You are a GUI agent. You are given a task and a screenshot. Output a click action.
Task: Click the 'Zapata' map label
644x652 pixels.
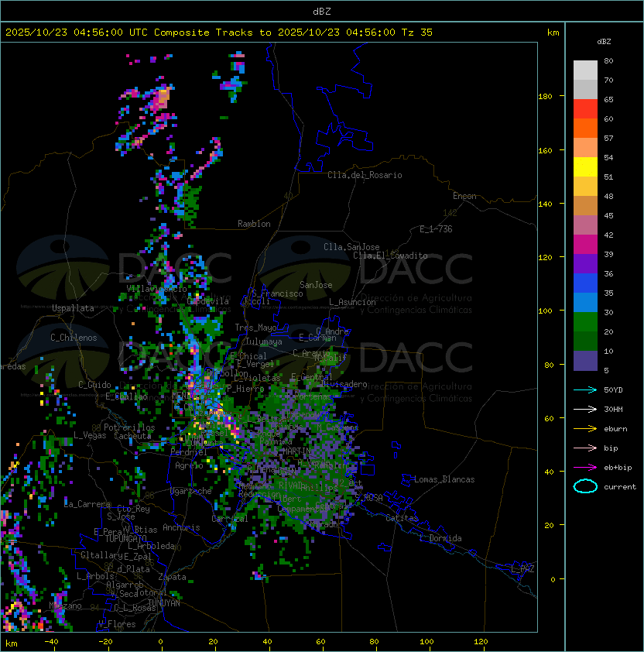pyautogui.click(x=172, y=577)
